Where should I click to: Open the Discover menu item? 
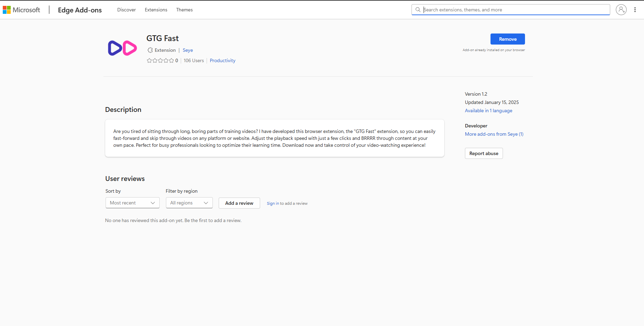pos(126,10)
